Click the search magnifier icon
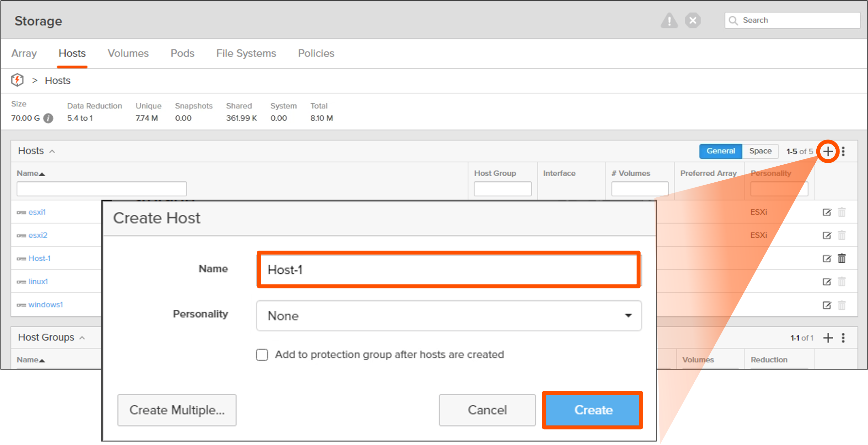868x445 pixels. pyautogui.click(x=733, y=21)
